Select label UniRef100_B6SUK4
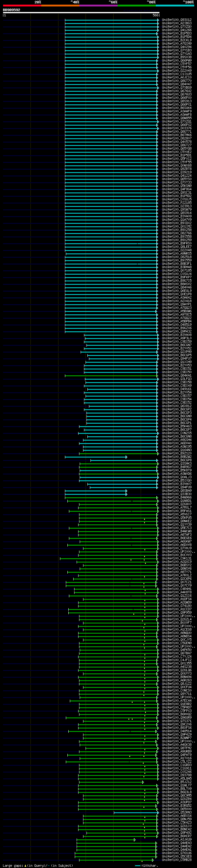The width and height of the screenshot is (197, 868). [177, 108]
